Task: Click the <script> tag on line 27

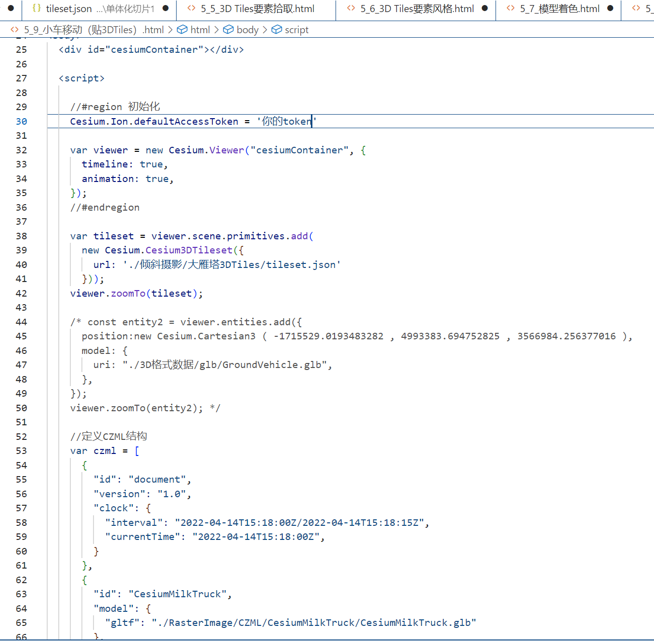Action: [81, 78]
